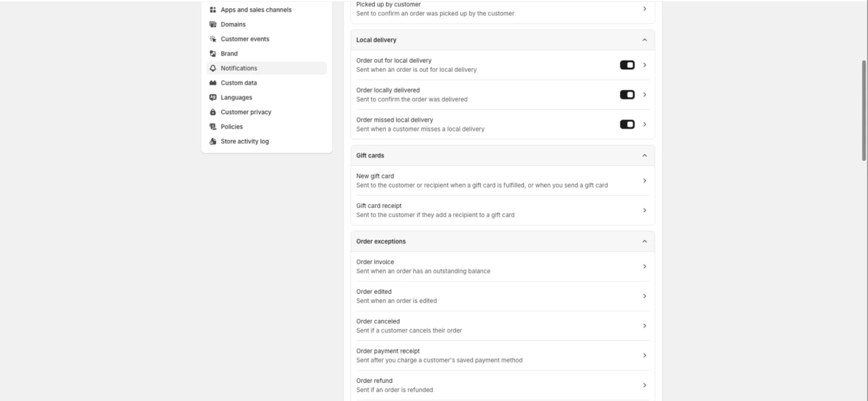This screenshot has height=401, width=868.
Task: Click the Customer privacy lock icon
Action: pyautogui.click(x=213, y=112)
